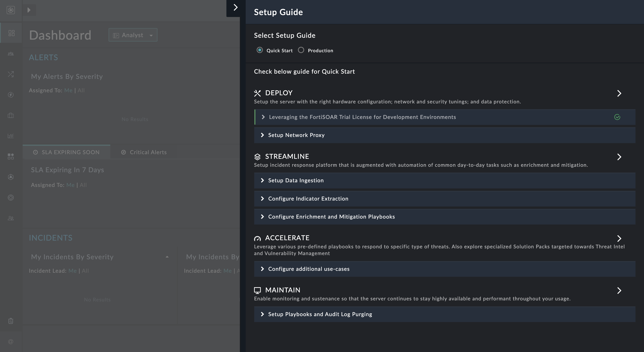
Task: Click the four-squares widgets icon in sidebar
Action: coord(11,156)
